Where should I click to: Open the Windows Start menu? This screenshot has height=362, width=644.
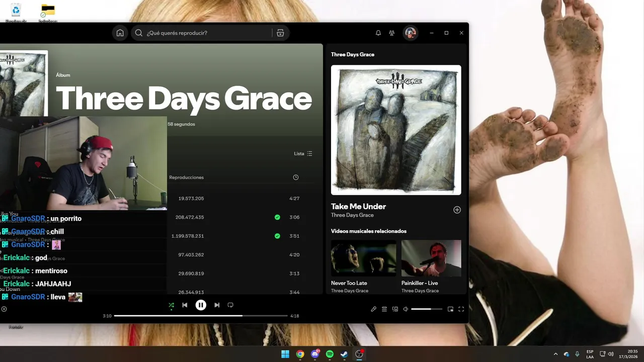tap(285, 354)
